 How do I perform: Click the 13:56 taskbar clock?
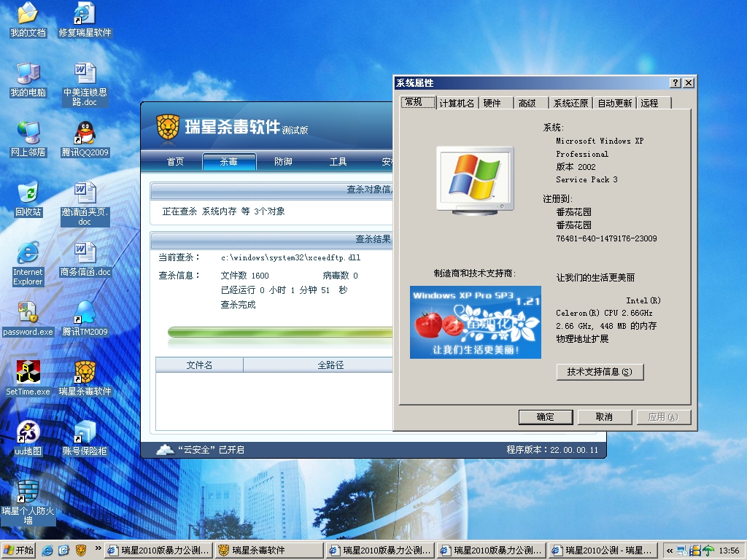[x=729, y=551]
